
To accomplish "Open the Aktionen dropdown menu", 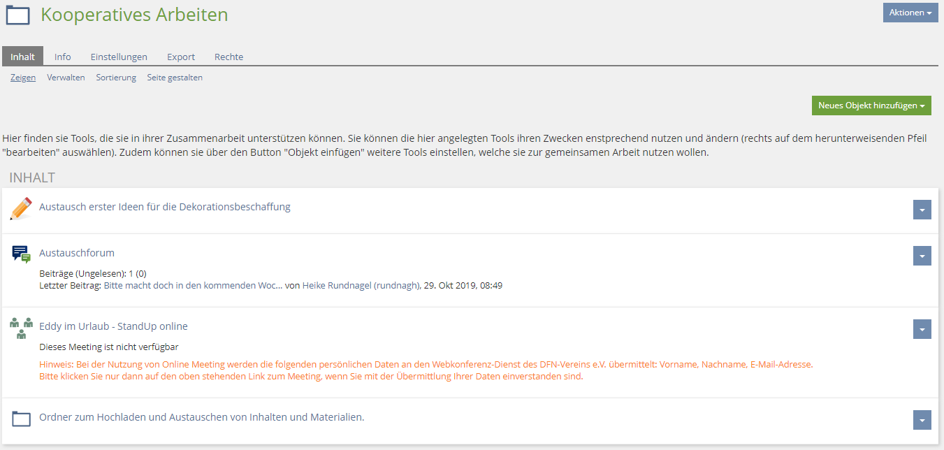I will tap(910, 13).
